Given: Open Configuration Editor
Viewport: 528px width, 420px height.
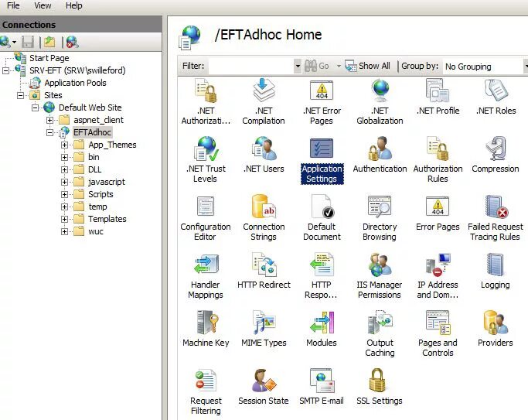Looking at the screenshot, I should tap(206, 217).
